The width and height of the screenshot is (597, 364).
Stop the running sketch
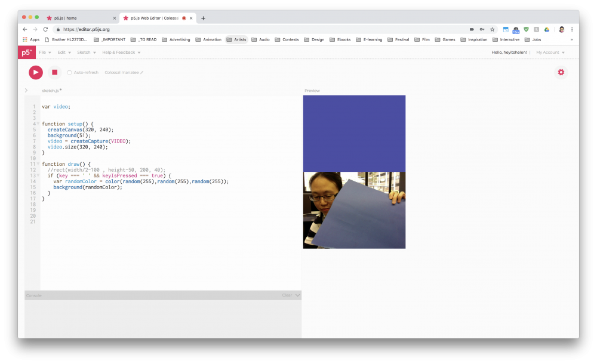tap(54, 72)
